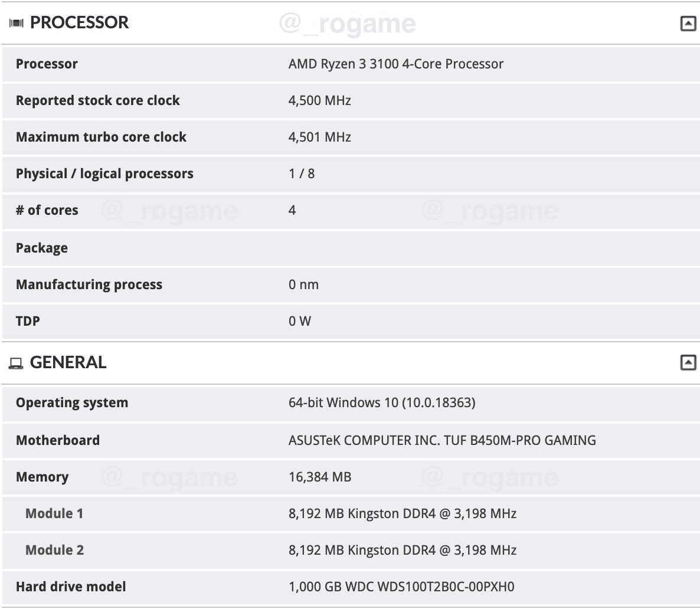
Task: Click the TDP 0 W value
Action: pyautogui.click(x=300, y=321)
